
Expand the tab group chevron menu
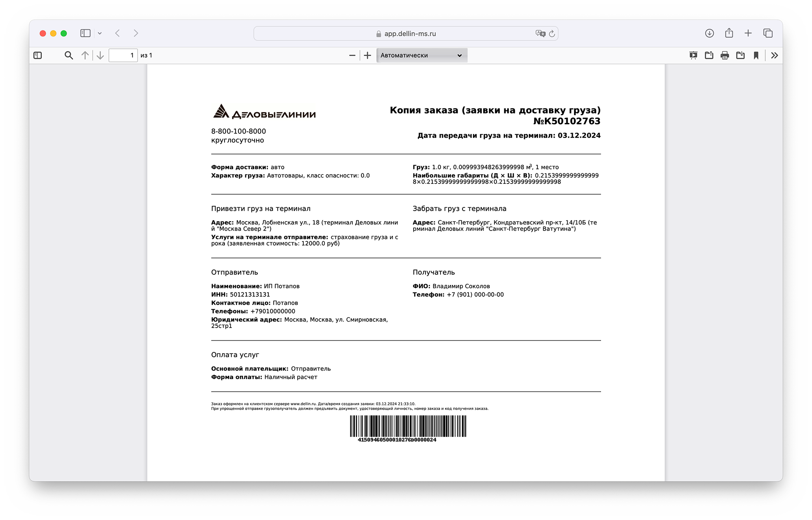tap(100, 33)
